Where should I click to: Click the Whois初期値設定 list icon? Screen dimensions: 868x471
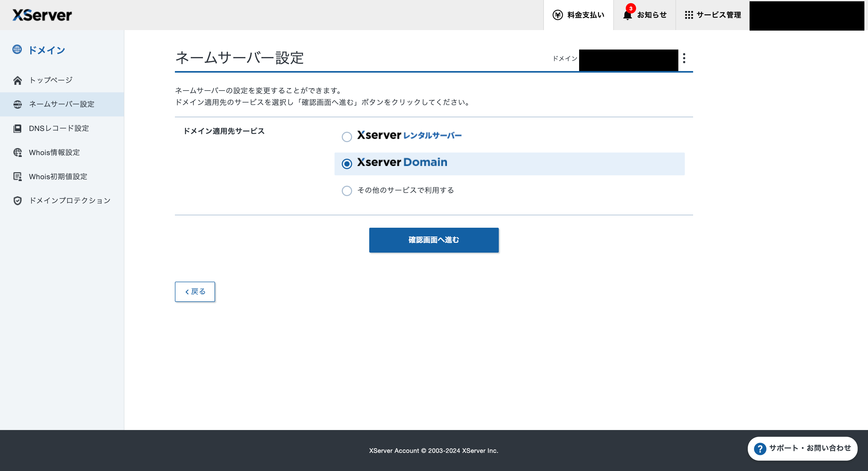click(18, 176)
